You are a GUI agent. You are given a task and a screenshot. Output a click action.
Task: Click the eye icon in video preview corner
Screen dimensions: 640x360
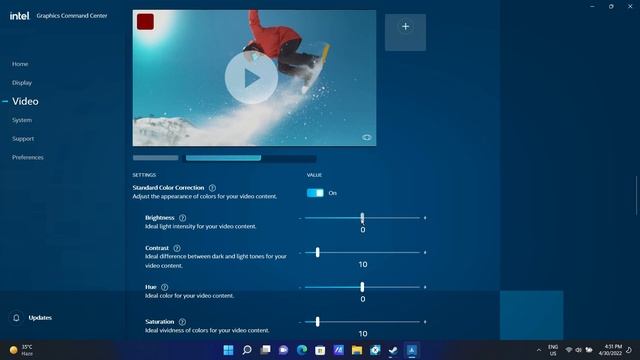367,138
